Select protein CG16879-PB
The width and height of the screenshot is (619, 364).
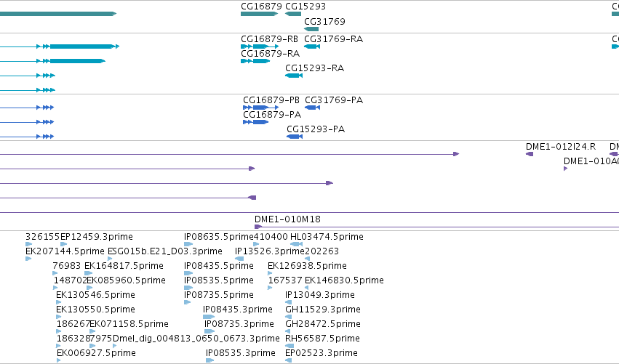(x=261, y=108)
